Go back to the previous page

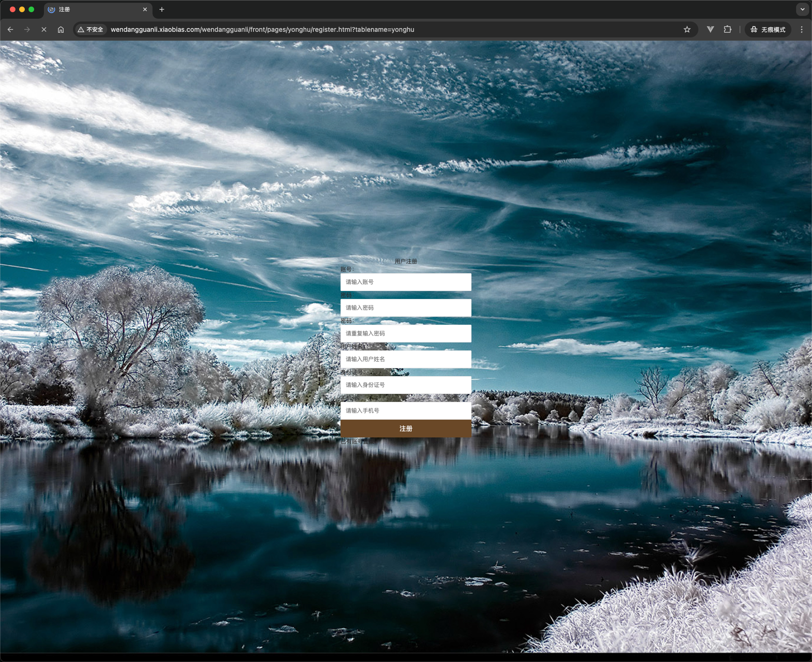10,29
